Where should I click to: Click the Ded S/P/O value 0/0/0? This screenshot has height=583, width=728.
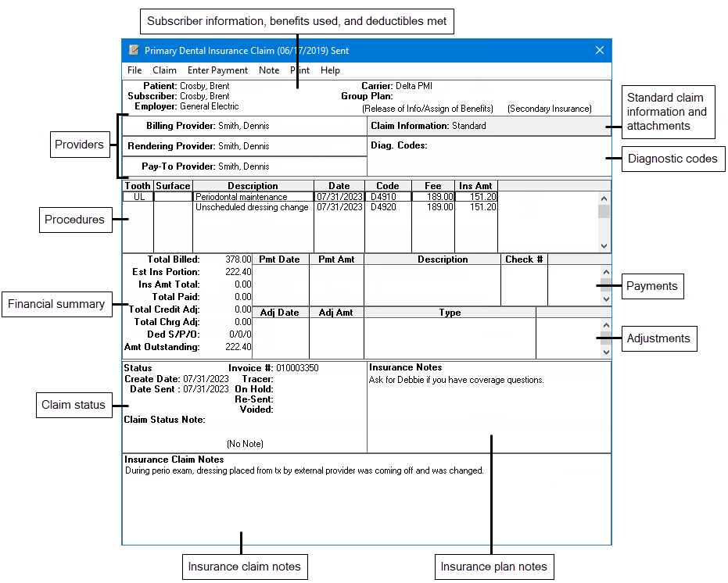coord(240,334)
